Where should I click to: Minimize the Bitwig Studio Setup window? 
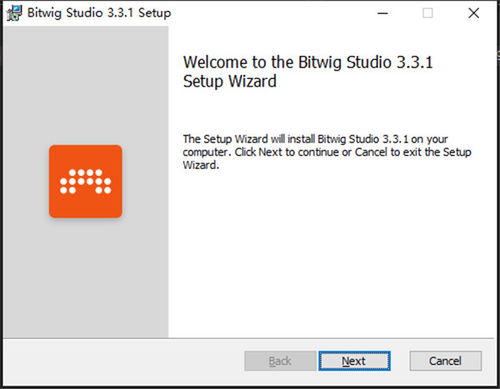[383, 13]
